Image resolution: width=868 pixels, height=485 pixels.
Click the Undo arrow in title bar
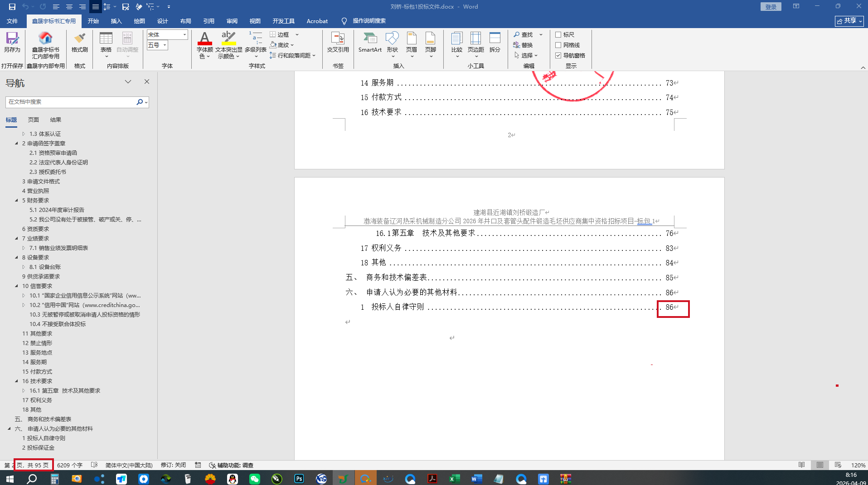coord(25,7)
